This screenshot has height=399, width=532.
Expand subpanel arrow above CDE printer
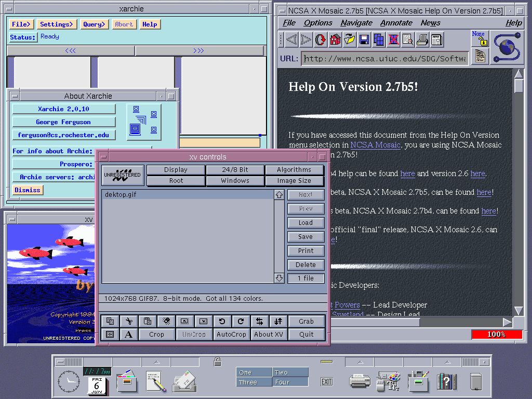point(361,362)
